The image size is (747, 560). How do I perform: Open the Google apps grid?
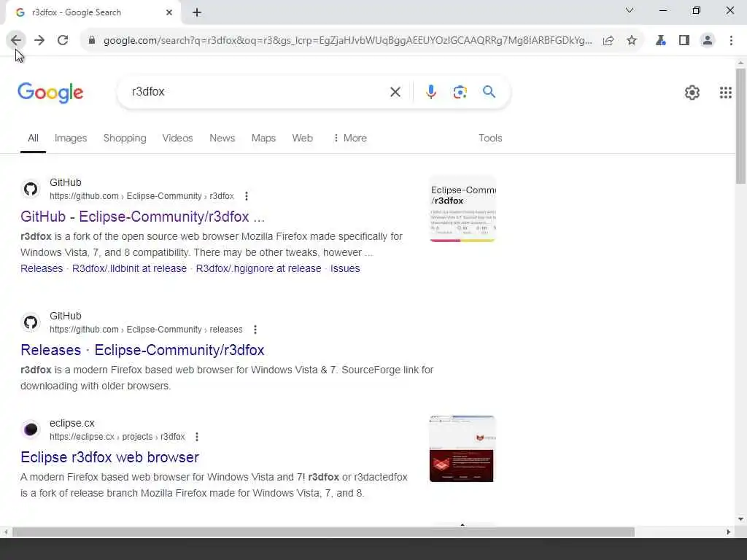(x=726, y=93)
